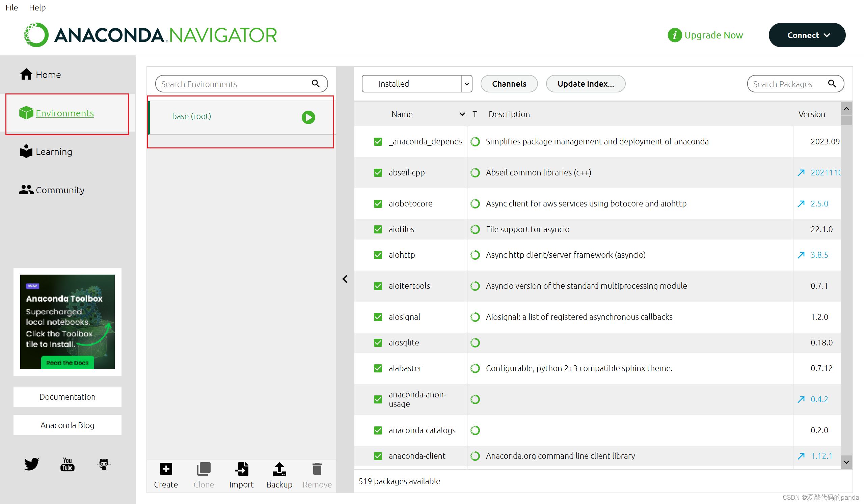
Task: Click the package list scroll-down arrow
Action: [846, 462]
